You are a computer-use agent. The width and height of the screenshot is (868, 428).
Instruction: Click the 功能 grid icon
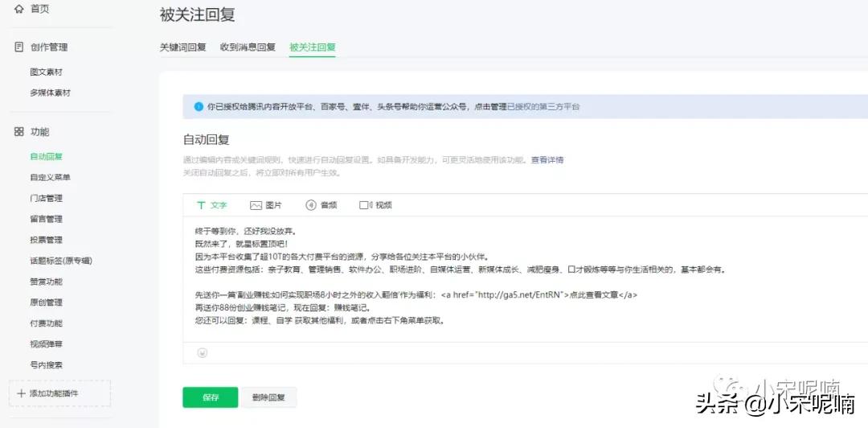(19, 131)
